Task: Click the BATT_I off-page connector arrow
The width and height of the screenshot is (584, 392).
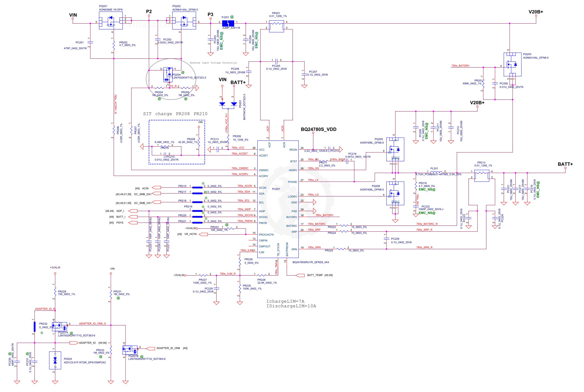Action: coord(133,217)
